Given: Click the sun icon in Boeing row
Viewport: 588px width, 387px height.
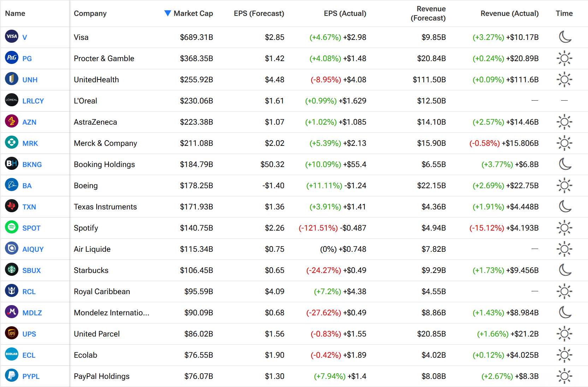Looking at the screenshot, I should click(564, 185).
